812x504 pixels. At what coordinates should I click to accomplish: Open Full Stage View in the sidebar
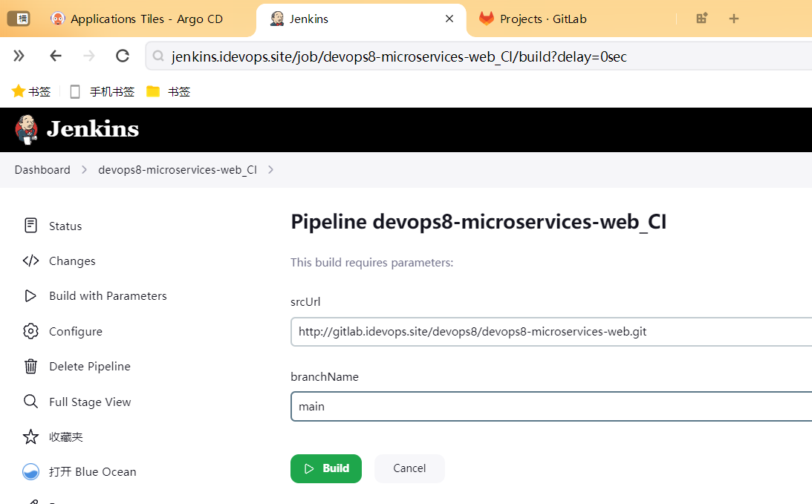[x=90, y=402]
